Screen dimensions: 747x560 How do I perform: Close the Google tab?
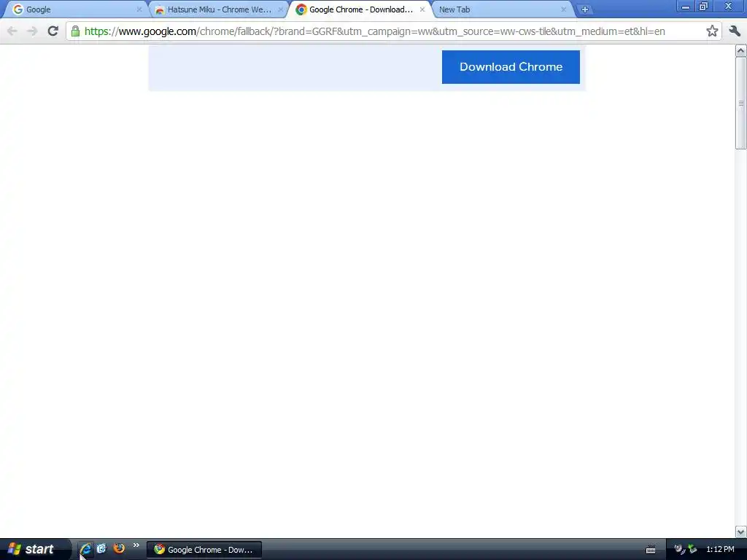139,9
